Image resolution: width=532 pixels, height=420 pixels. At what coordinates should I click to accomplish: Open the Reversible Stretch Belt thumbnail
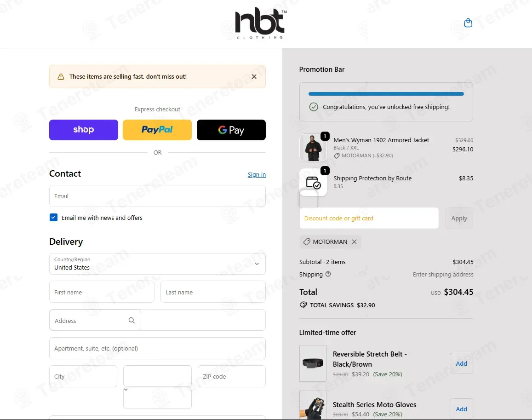(313, 363)
